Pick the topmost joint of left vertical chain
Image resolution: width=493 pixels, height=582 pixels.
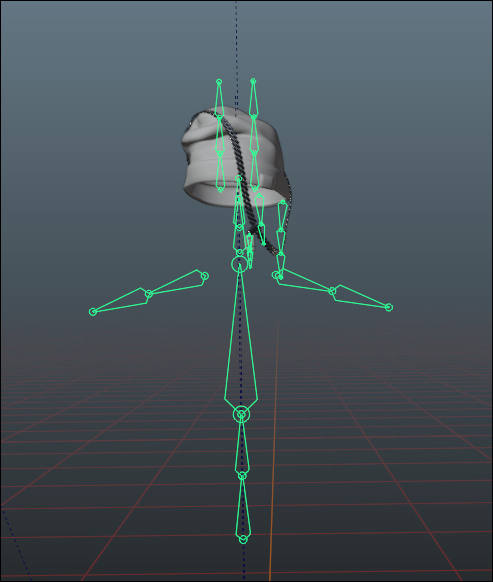(x=219, y=82)
